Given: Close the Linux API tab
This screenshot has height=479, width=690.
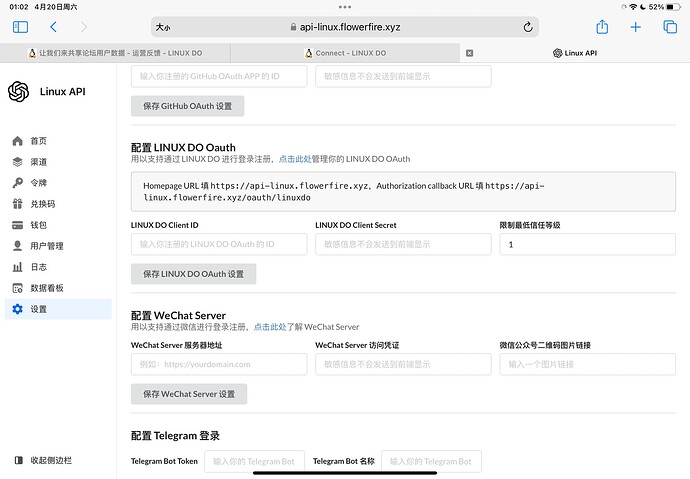Looking at the screenshot, I should pyautogui.click(x=470, y=53).
